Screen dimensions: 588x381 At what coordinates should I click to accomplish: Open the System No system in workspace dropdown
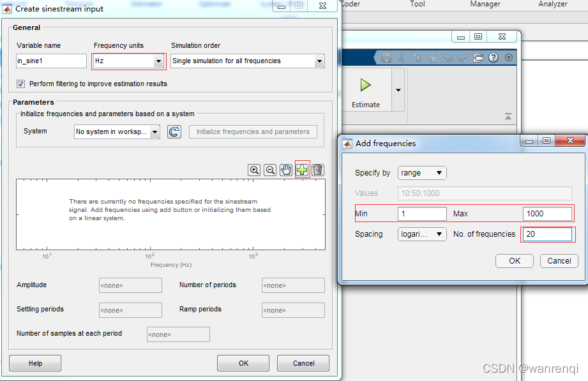click(117, 131)
